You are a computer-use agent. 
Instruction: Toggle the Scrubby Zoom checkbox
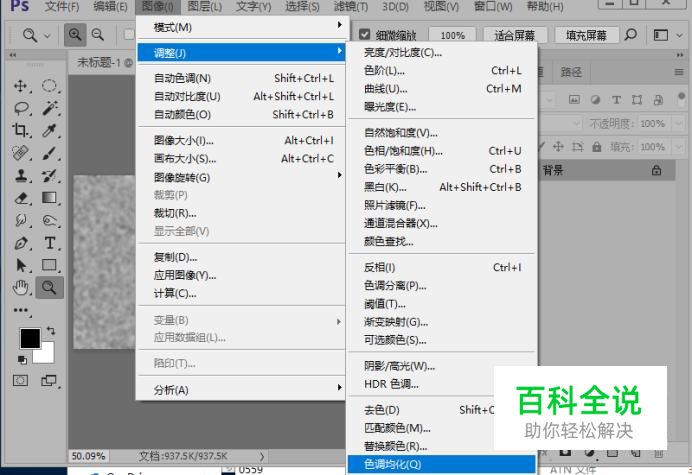point(365,34)
